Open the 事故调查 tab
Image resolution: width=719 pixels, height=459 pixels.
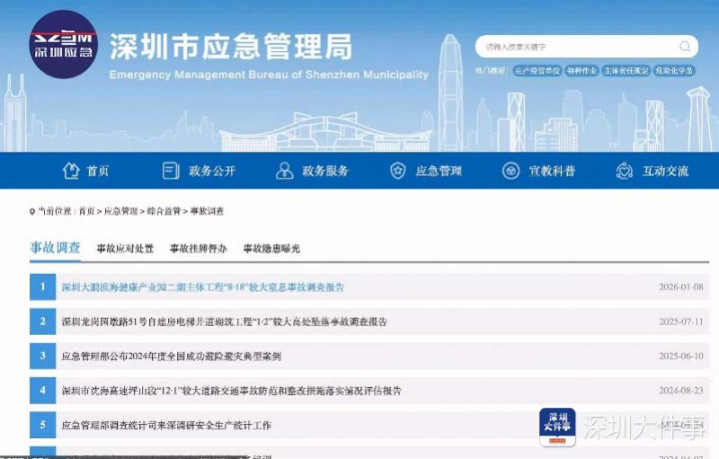(55, 248)
